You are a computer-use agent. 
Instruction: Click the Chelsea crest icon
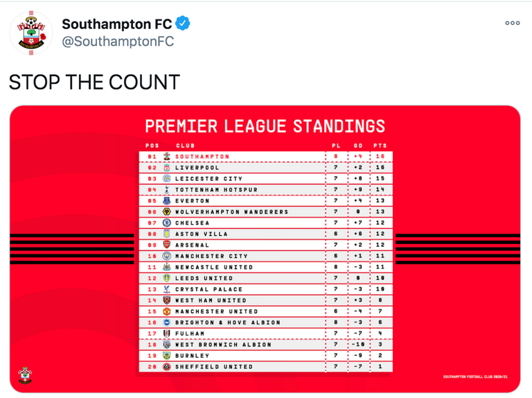[x=166, y=223]
